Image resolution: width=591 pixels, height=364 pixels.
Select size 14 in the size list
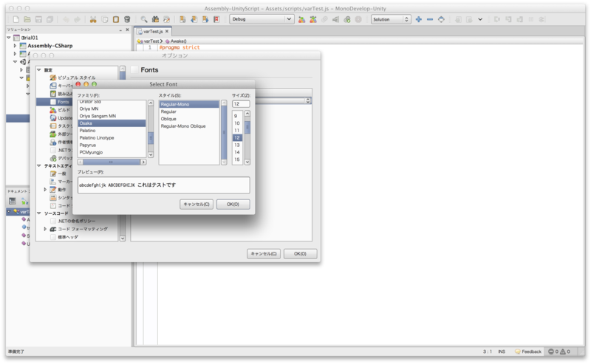pos(237,152)
